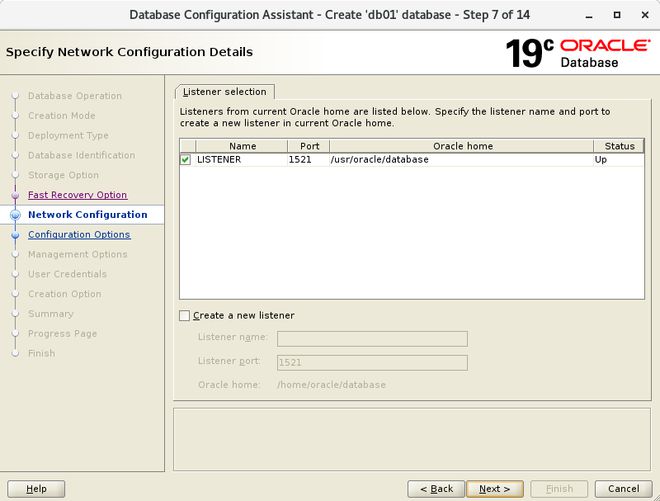The image size is (660, 501).
Task: Click the Finish step label in sidebar
Action: coord(41,353)
